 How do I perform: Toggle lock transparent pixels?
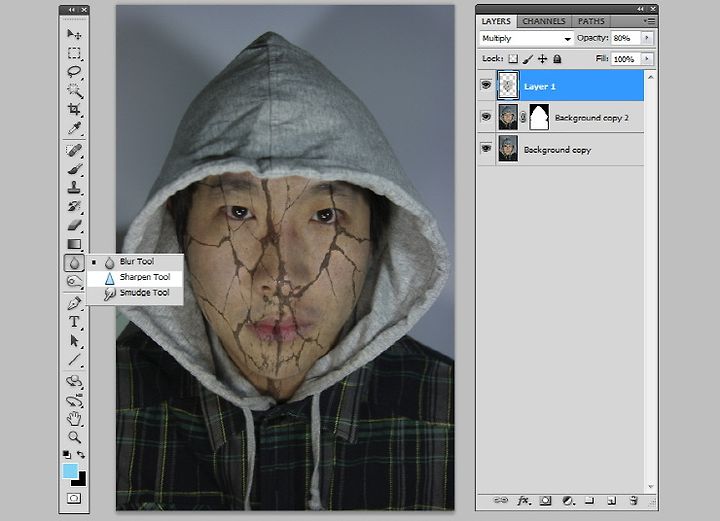[x=513, y=59]
